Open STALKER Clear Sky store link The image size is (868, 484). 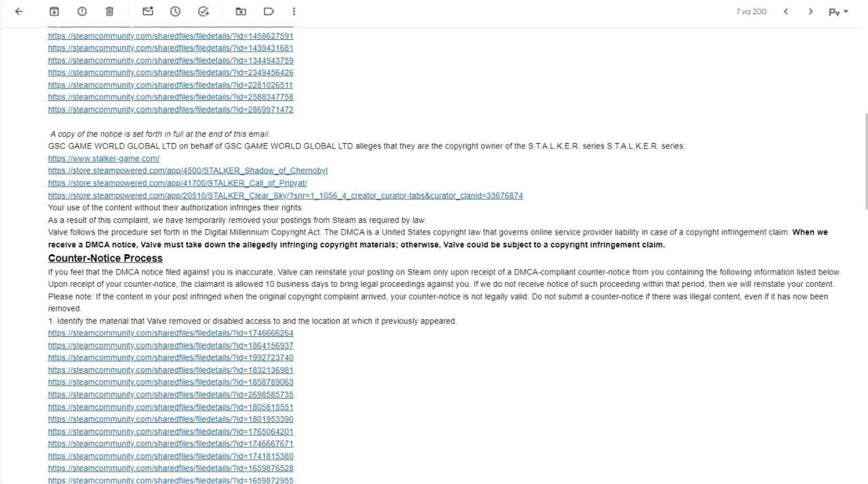coord(285,195)
